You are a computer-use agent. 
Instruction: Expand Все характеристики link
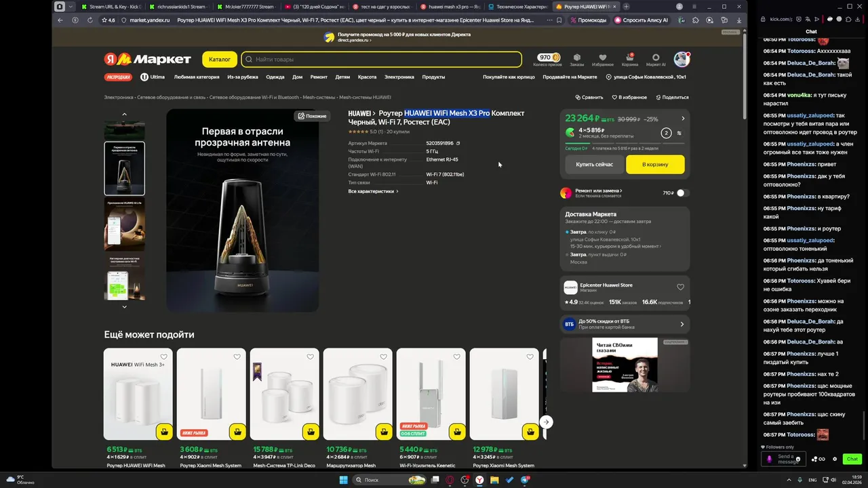(x=373, y=191)
